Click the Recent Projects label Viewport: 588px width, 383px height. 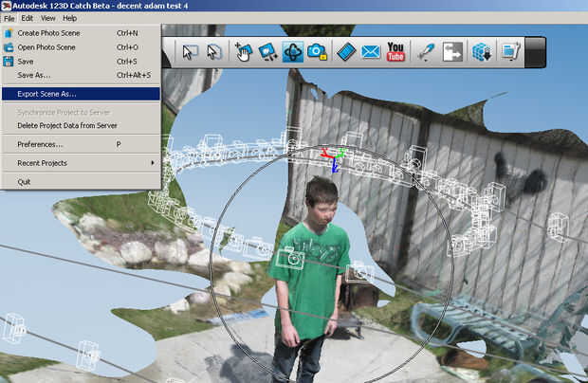point(42,163)
